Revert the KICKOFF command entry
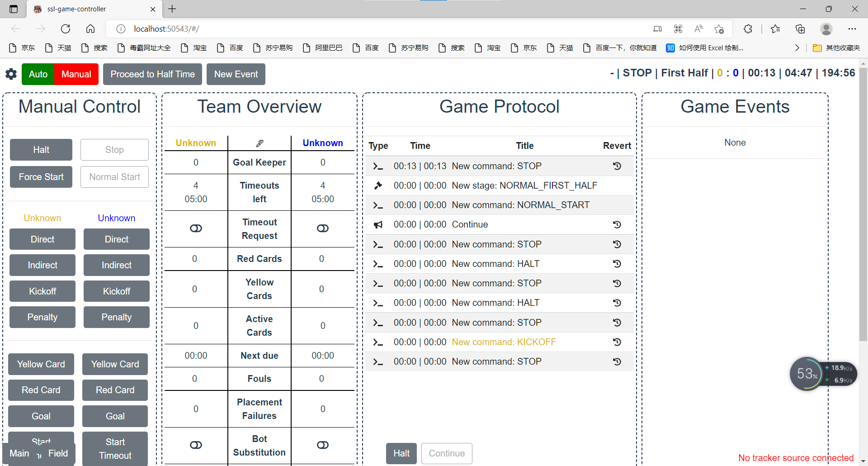Image resolution: width=868 pixels, height=466 pixels. (x=617, y=342)
